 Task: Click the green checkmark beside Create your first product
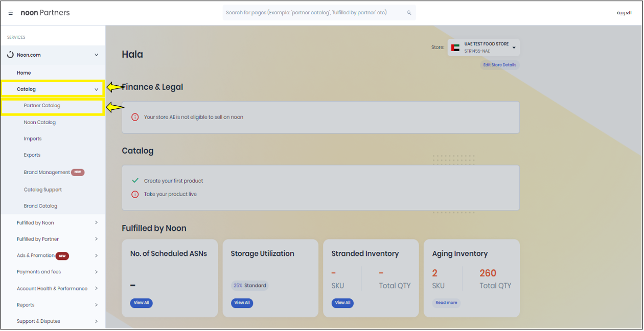click(x=135, y=180)
